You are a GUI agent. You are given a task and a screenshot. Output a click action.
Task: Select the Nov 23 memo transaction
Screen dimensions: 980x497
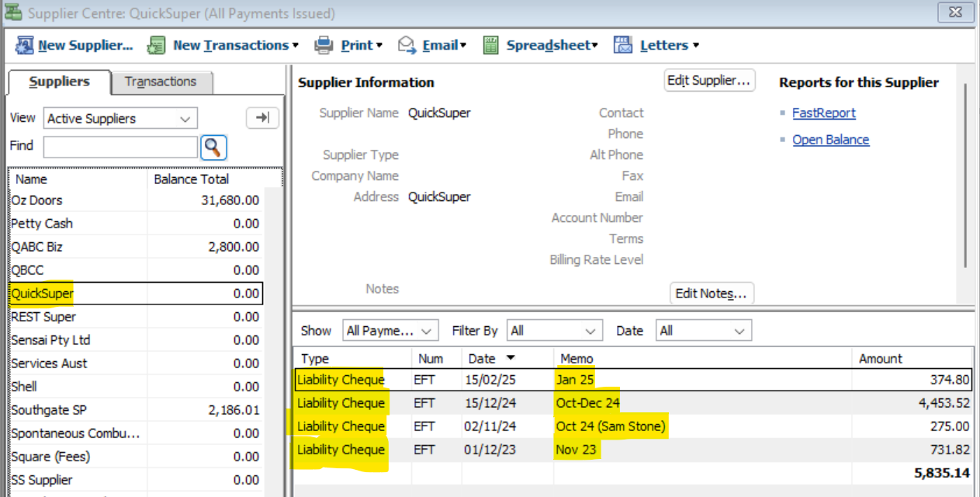pos(634,450)
